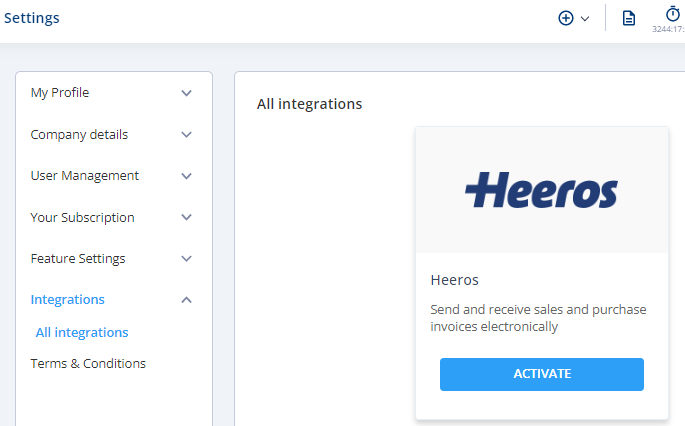Open the plus-circle add new menu
This screenshot has width=685, height=426.
566,18
